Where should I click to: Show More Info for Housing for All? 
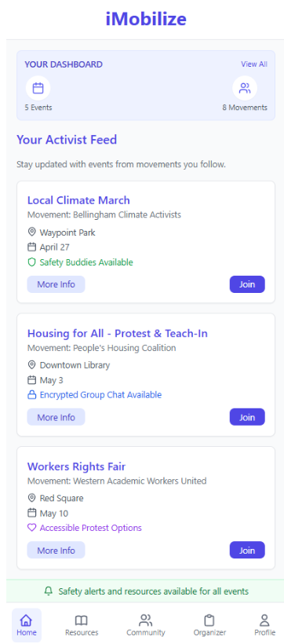[x=56, y=417]
